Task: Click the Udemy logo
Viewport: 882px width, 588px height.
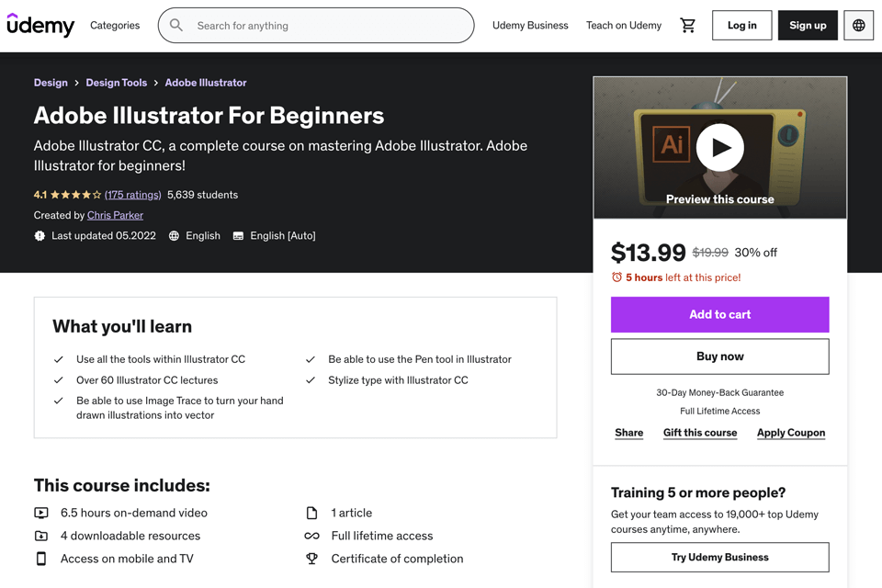Action: click(x=40, y=25)
